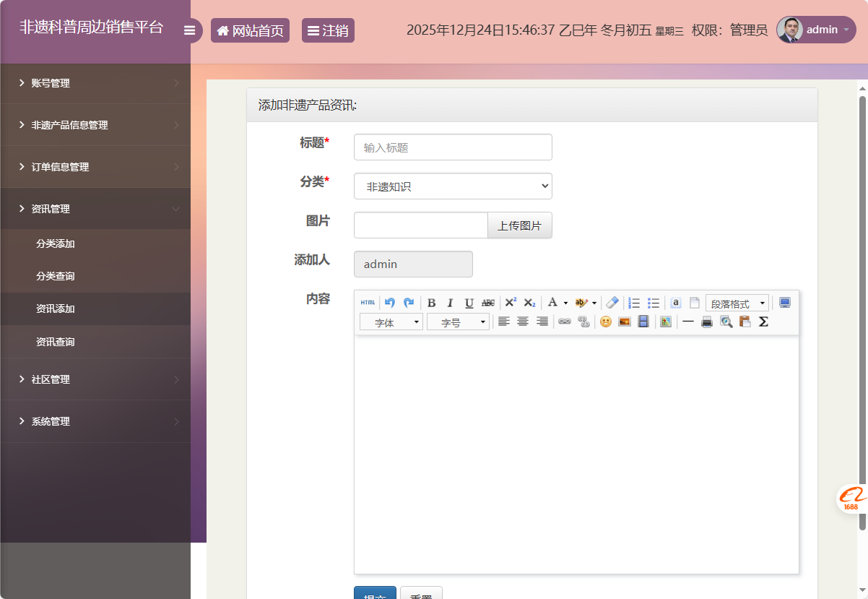Screen dimensions: 868x599
Task: Insert a hyperlink with the chain icon
Action: coord(565,322)
